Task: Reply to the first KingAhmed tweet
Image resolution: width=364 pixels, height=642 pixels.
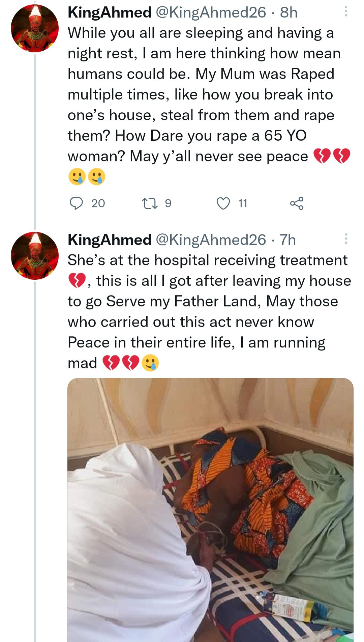Action: [x=76, y=203]
